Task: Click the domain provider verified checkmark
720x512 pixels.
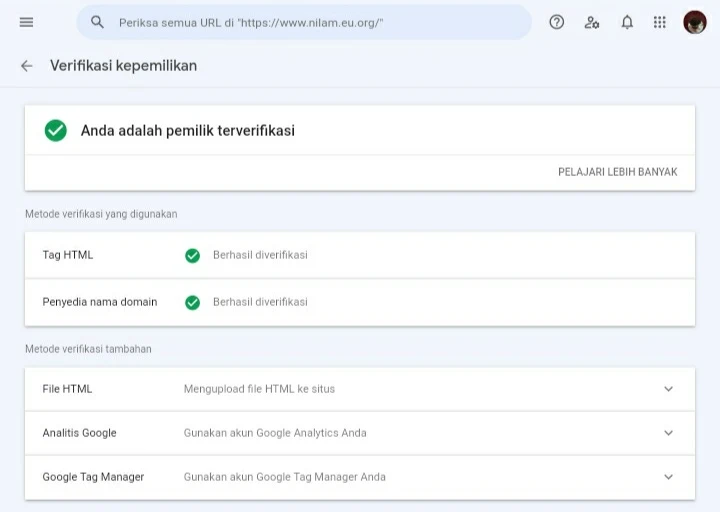Action: point(192,302)
